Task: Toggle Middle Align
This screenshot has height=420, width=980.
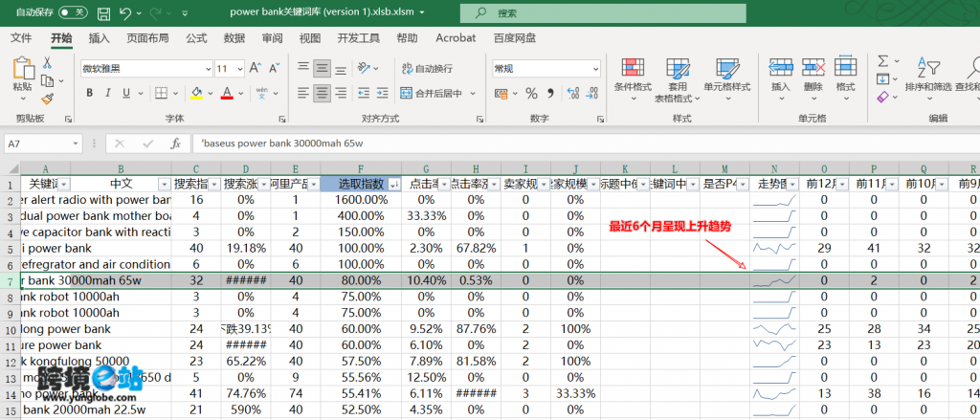Action: click(322, 68)
